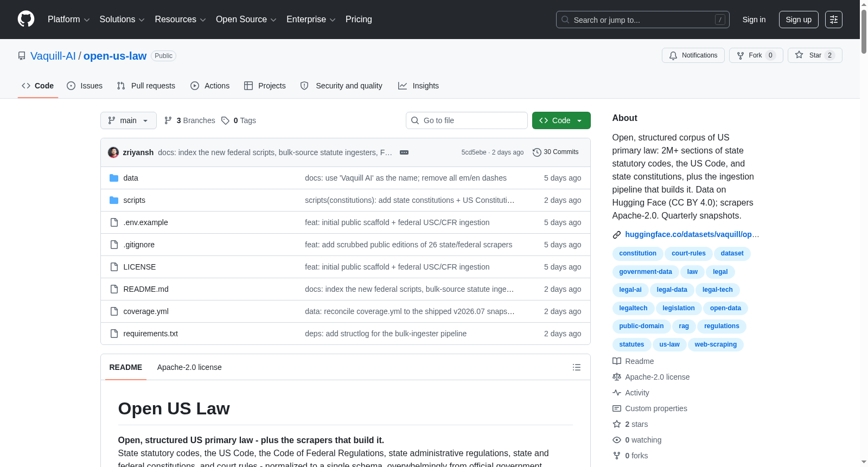
Task: Star the open-us-law repository
Action: [815, 55]
